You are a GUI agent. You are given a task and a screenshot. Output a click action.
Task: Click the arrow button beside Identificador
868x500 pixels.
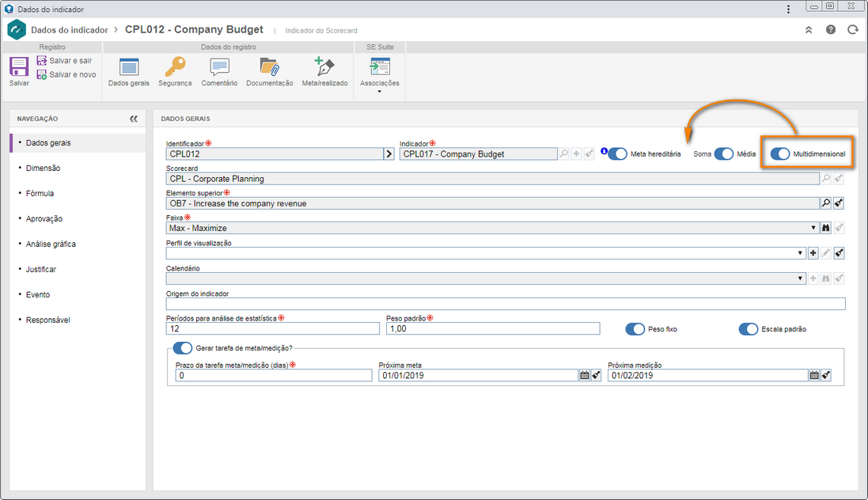(x=389, y=154)
